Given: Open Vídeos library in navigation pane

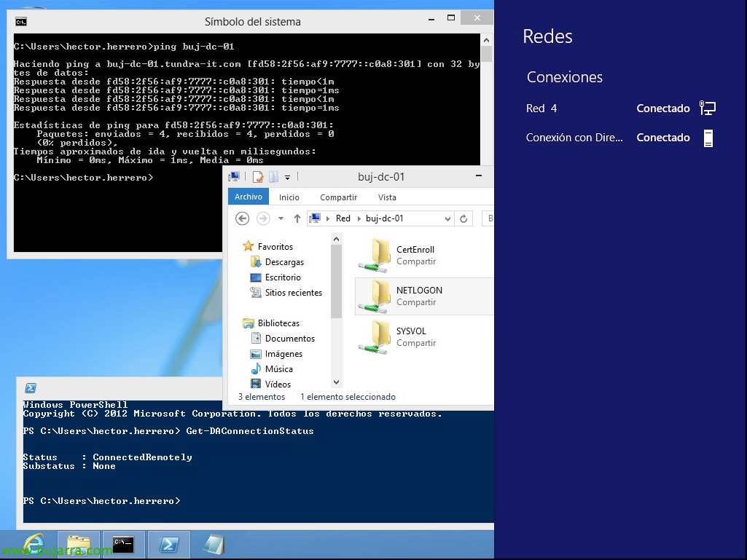Looking at the screenshot, I should (x=278, y=384).
